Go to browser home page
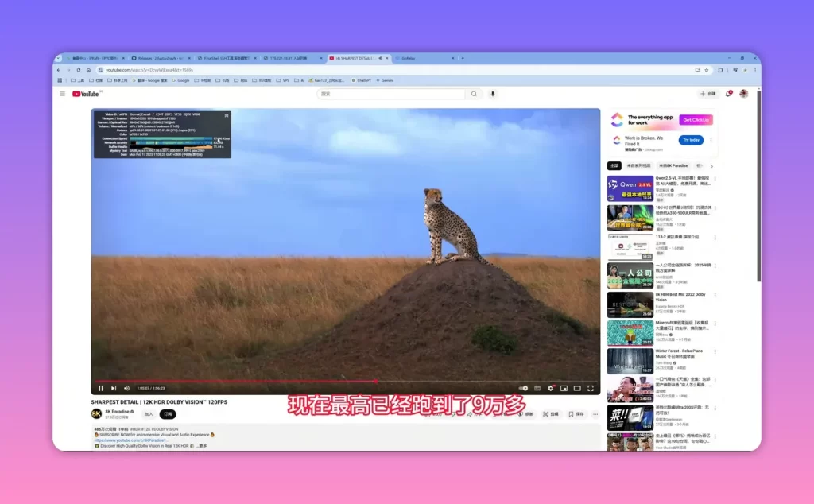This screenshot has width=814, height=504. tap(88, 70)
